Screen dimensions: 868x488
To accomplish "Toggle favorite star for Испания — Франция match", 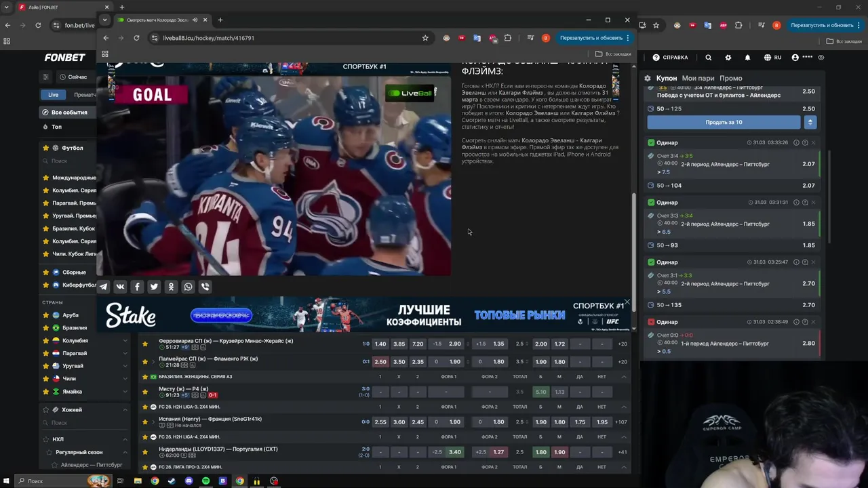I will pos(144,422).
